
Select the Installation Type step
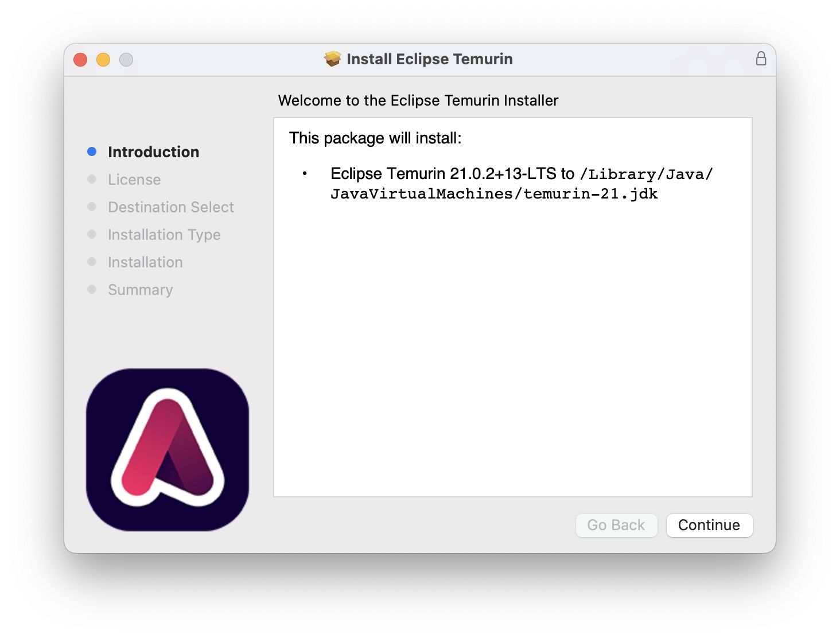coord(164,235)
